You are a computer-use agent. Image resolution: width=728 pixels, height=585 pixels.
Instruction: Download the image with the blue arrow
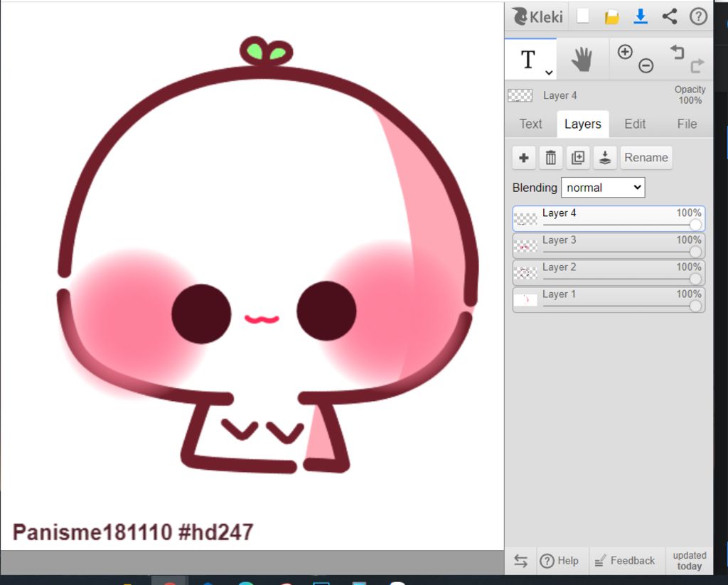point(641,17)
